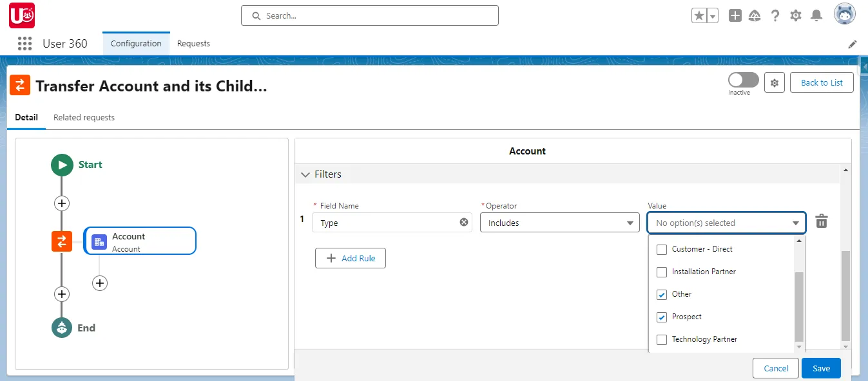Click the End node of the flow
Screen dimensions: 868x381
click(62, 328)
